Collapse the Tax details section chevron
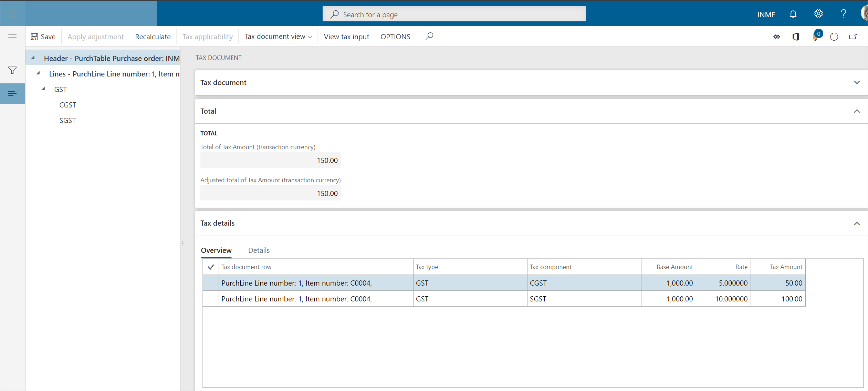This screenshot has height=391, width=868. (856, 223)
